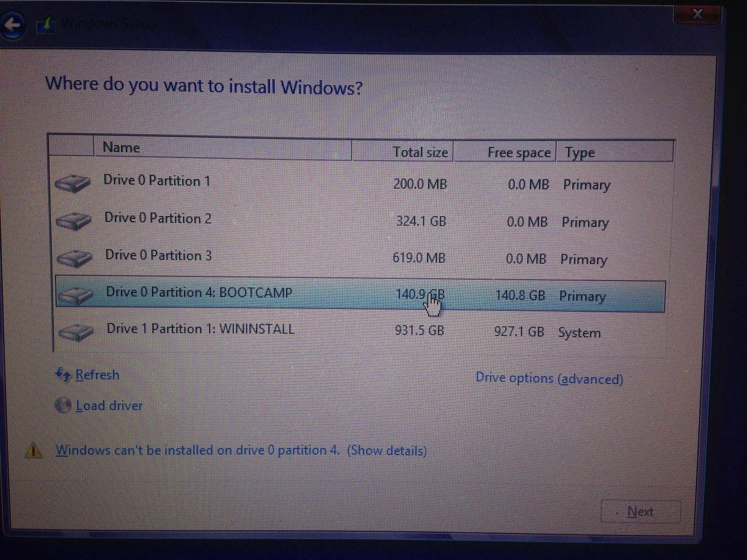This screenshot has width=747, height=560.
Task: Click the yellow warning triangle icon
Action: (33, 450)
